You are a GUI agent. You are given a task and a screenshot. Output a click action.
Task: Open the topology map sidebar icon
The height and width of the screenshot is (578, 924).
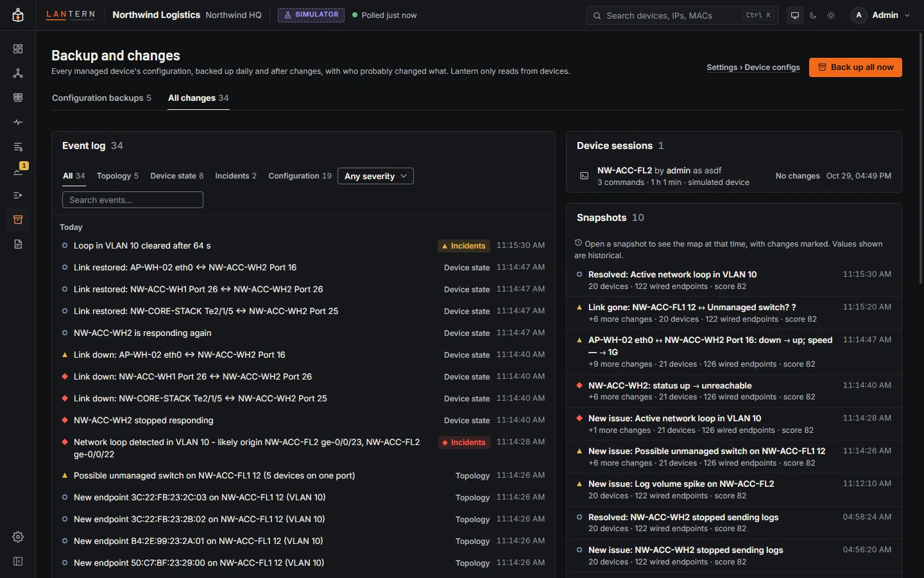[18, 73]
